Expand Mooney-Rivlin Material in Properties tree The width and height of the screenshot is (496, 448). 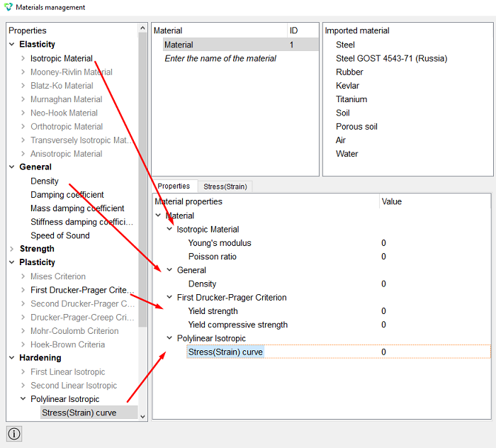(x=23, y=72)
